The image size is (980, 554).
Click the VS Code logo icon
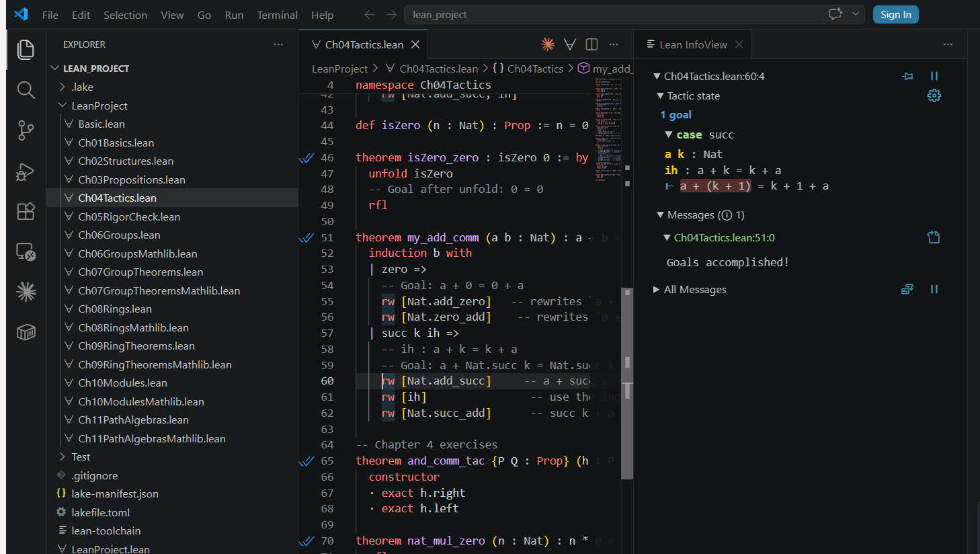click(21, 14)
